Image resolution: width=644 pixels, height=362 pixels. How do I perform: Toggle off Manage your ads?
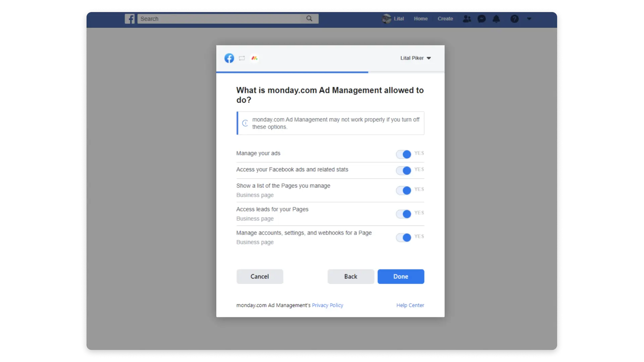(404, 154)
